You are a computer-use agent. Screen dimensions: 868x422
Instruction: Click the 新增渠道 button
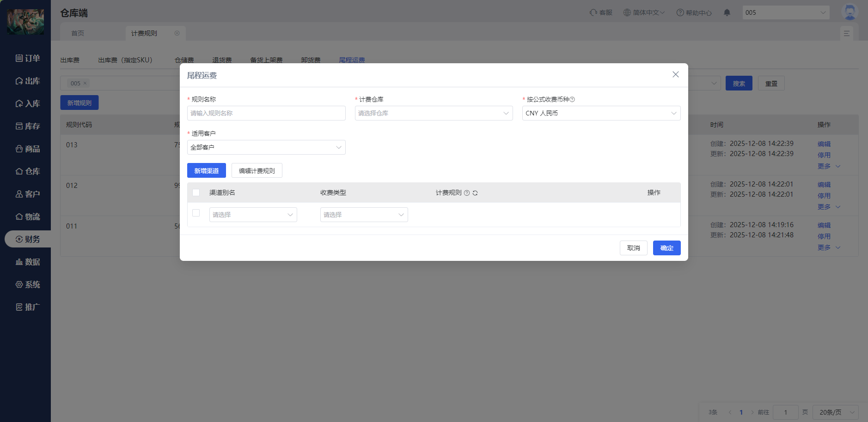click(x=206, y=170)
